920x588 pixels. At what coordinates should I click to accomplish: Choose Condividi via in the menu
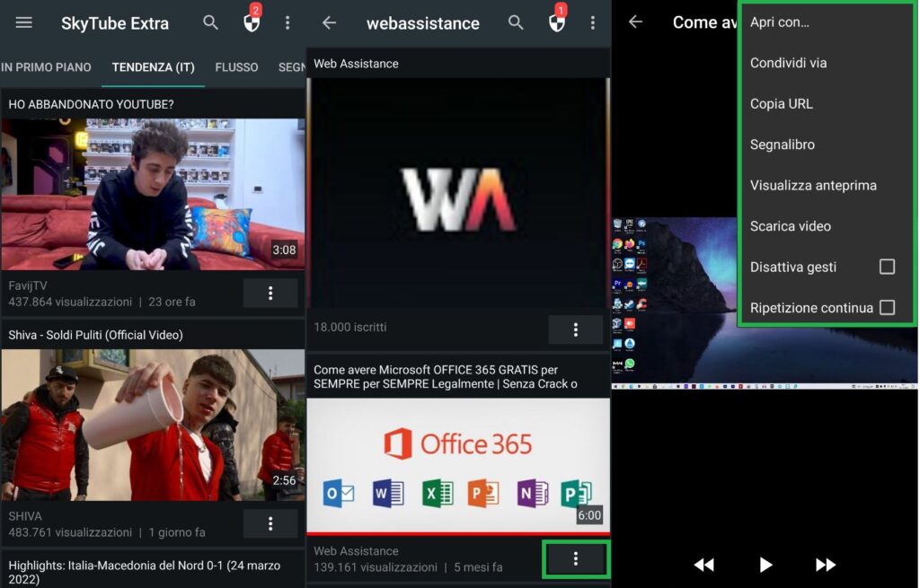click(x=826, y=63)
